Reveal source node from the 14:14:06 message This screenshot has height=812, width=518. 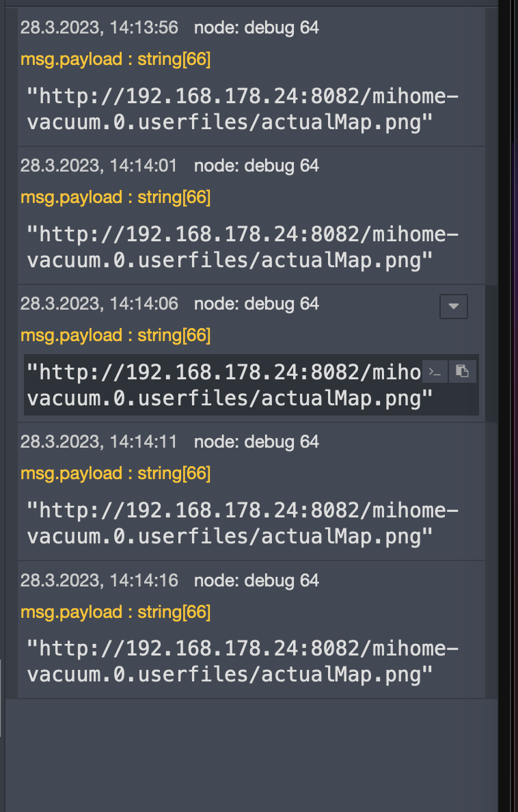pos(256,303)
